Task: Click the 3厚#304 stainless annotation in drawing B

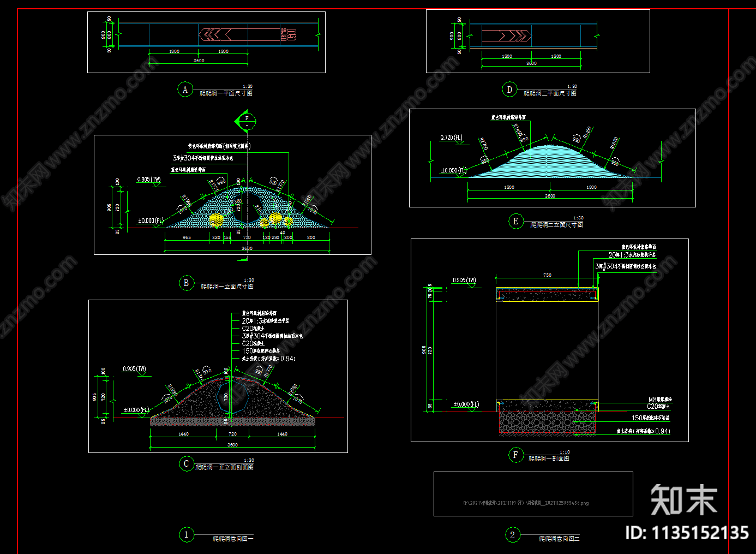Action: pos(203,158)
